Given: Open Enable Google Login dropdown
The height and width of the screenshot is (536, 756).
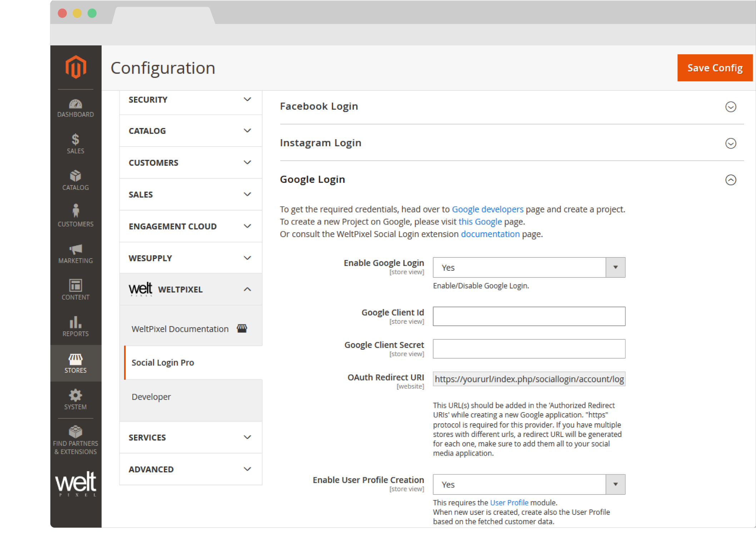Looking at the screenshot, I should tap(529, 267).
